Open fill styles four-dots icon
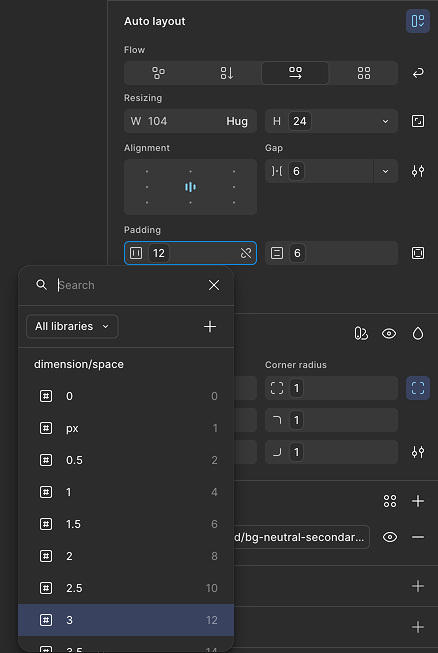 [x=390, y=501]
